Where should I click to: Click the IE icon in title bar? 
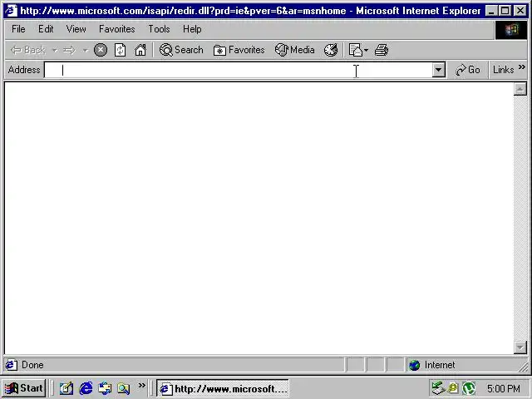point(11,11)
